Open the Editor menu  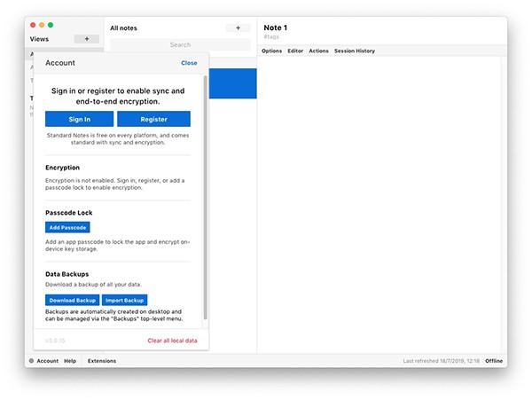295,51
